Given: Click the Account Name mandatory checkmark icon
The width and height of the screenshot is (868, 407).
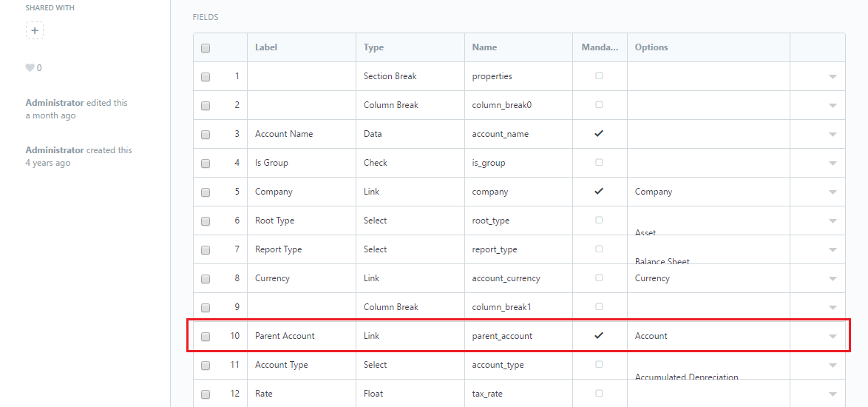Looking at the screenshot, I should (x=598, y=133).
